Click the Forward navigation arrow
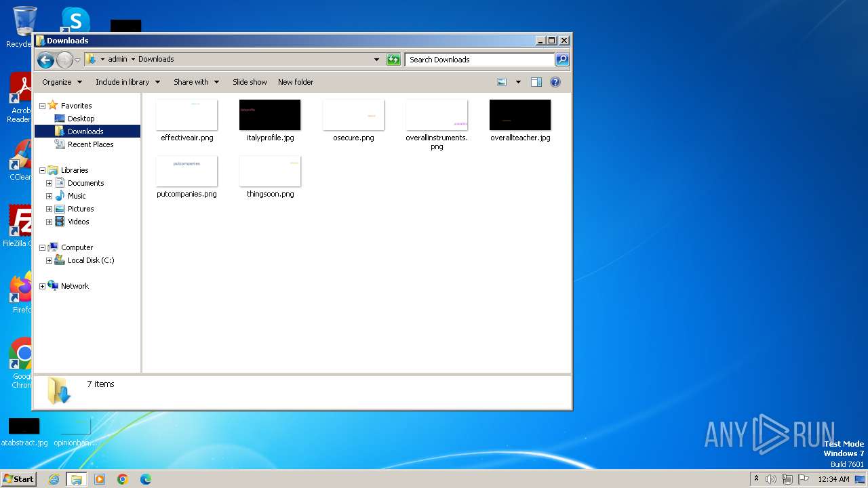868x488 pixels. point(64,60)
